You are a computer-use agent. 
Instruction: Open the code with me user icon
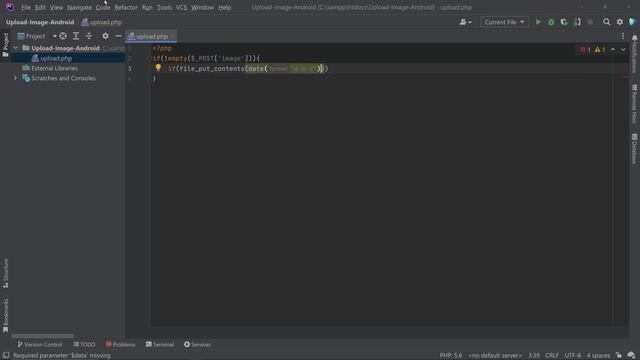click(465, 22)
